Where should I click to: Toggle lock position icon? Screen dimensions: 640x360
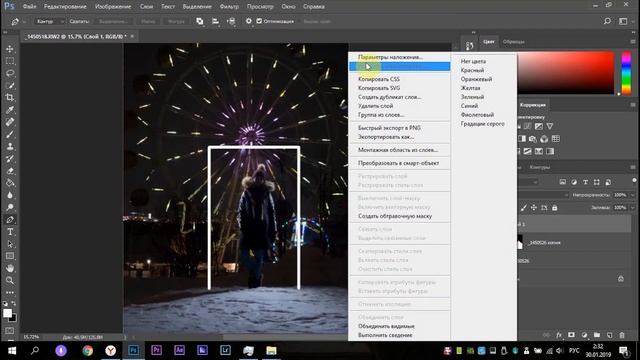(x=534, y=208)
